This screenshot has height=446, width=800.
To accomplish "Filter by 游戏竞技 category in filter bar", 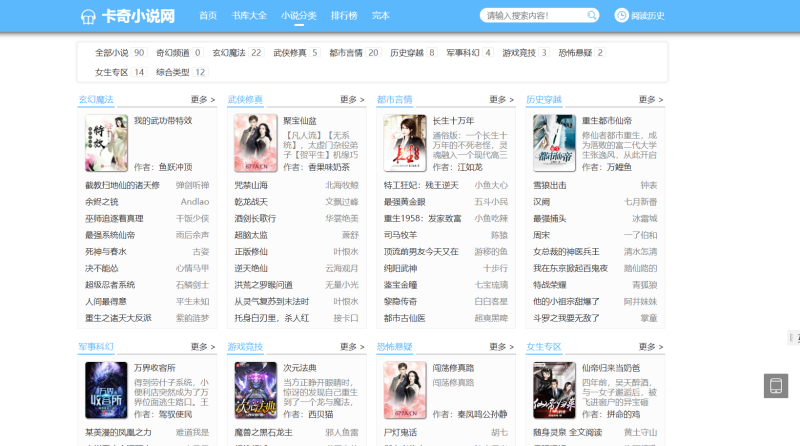I will [519, 53].
